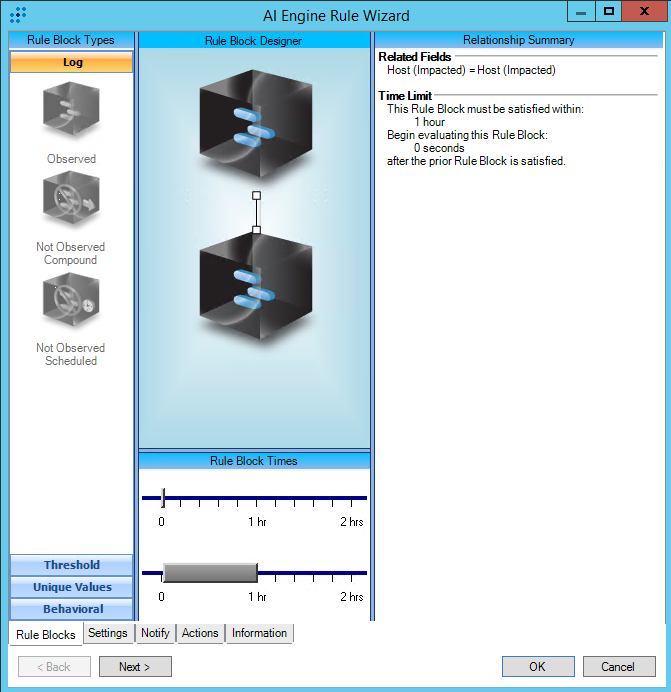Screen dimensions: 671x692
Task: Open the Information tab
Action: (x=259, y=633)
